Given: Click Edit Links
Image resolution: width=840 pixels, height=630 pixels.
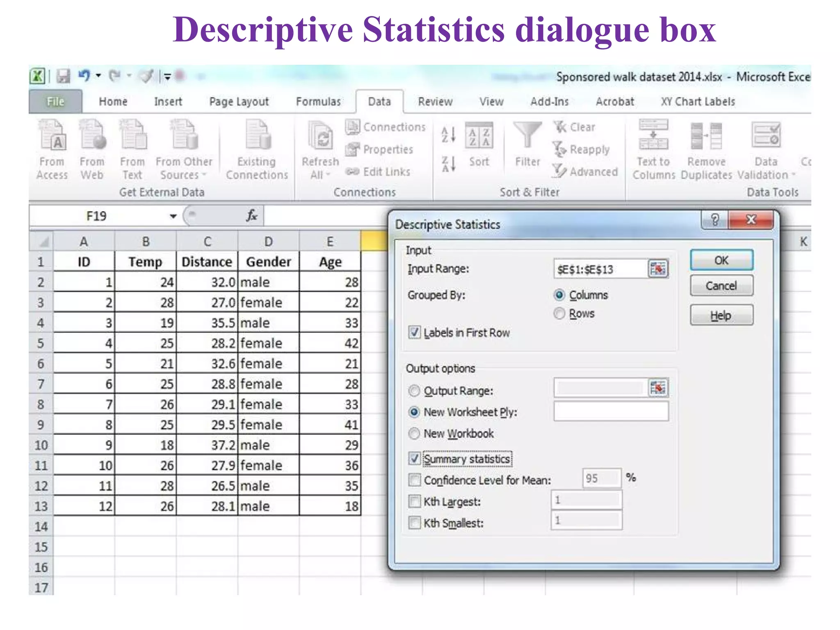Looking at the screenshot, I should tap(378, 172).
